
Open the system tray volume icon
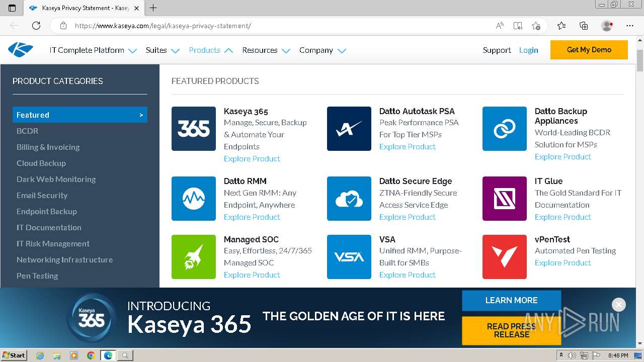[572, 355]
